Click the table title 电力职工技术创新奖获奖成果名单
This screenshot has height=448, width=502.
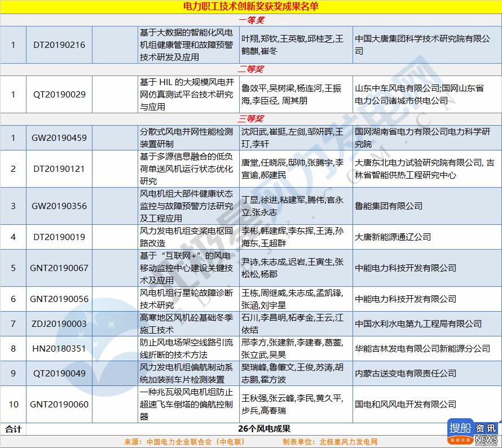tap(250, 6)
